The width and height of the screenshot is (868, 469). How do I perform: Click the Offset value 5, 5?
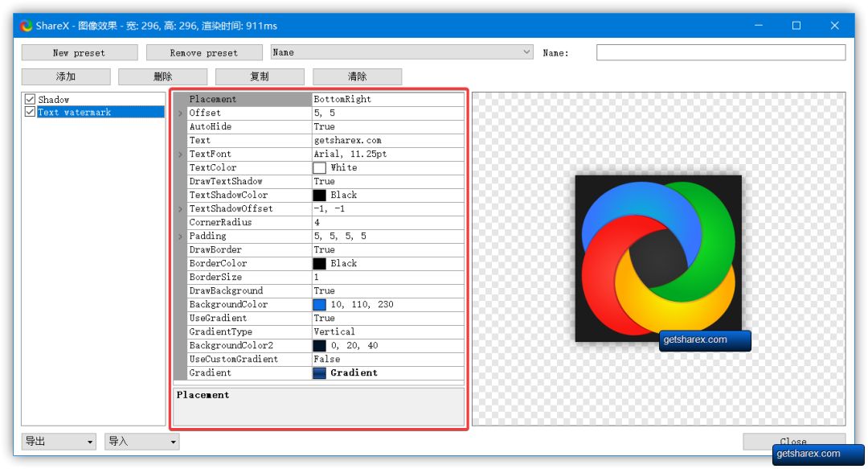pos(325,113)
